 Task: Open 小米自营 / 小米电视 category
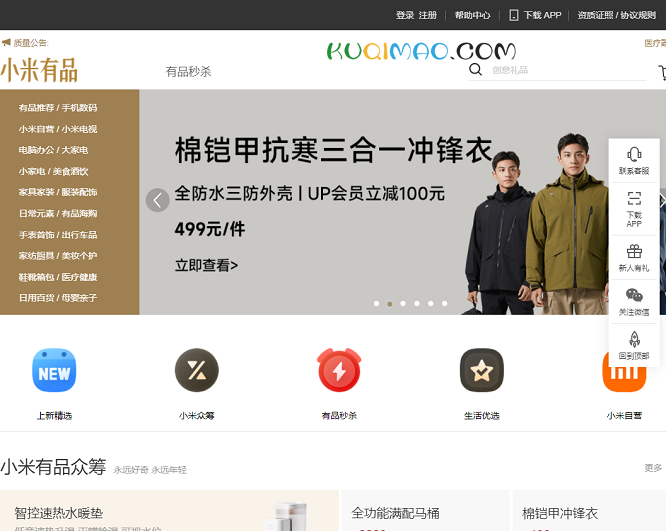point(58,129)
